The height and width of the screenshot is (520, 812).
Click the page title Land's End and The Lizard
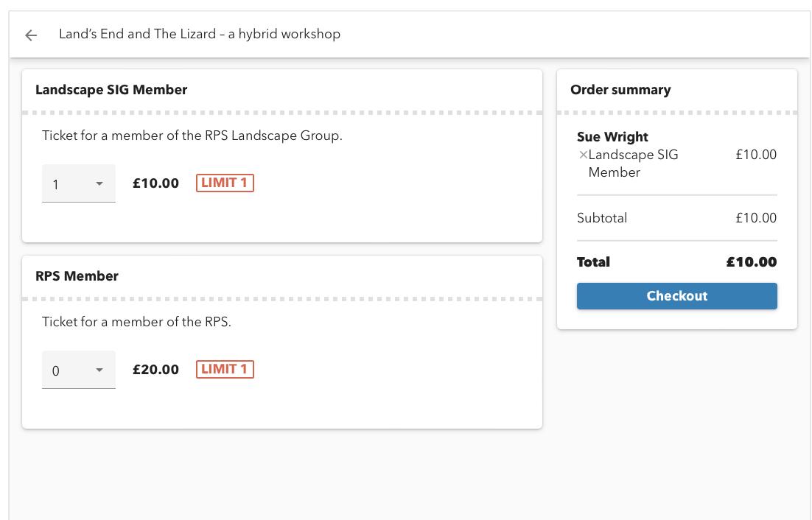(x=200, y=34)
